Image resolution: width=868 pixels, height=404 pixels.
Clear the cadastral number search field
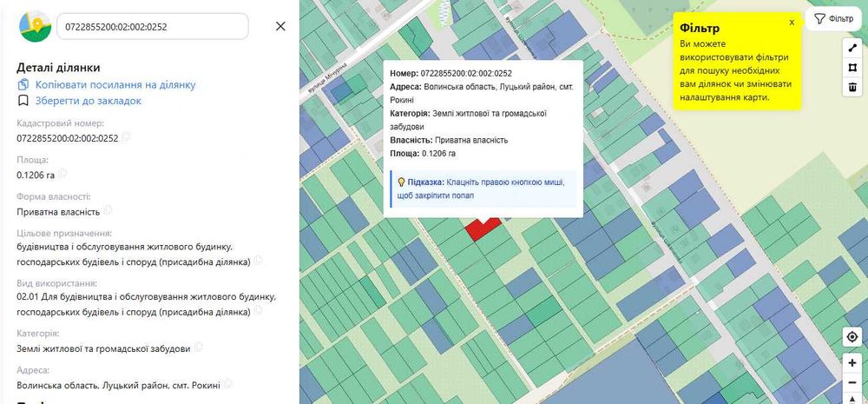(280, 26)
